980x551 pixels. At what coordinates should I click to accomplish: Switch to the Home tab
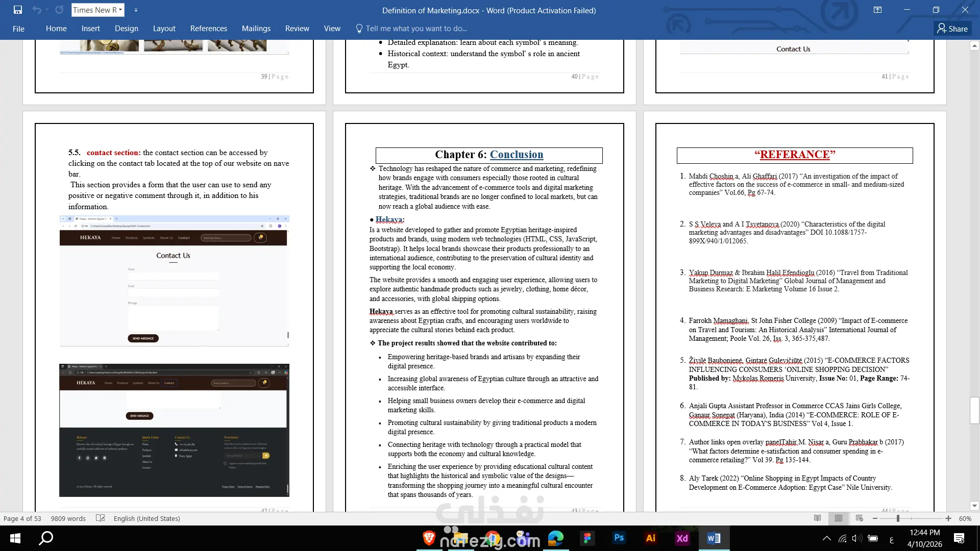click(x=56, y=29)
